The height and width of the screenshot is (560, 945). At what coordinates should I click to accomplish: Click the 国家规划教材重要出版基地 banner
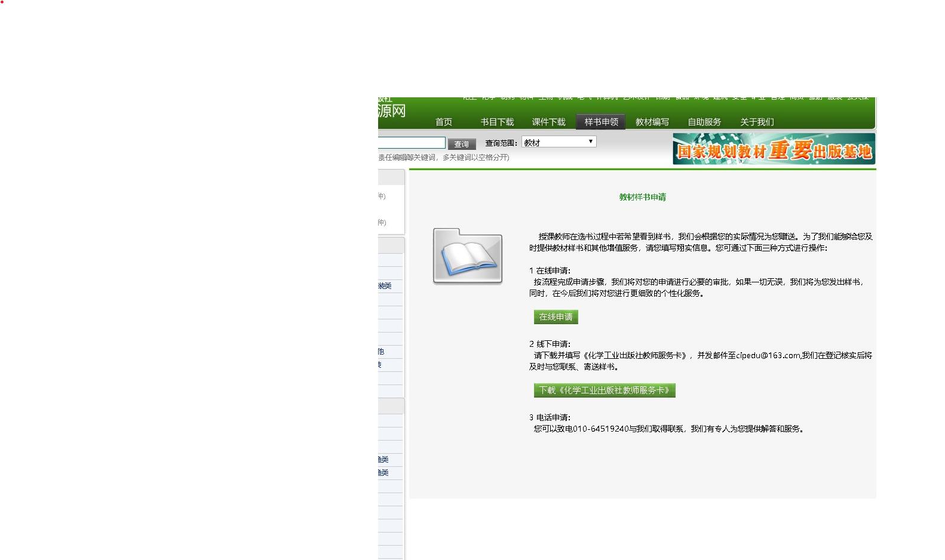pos(774,149)
